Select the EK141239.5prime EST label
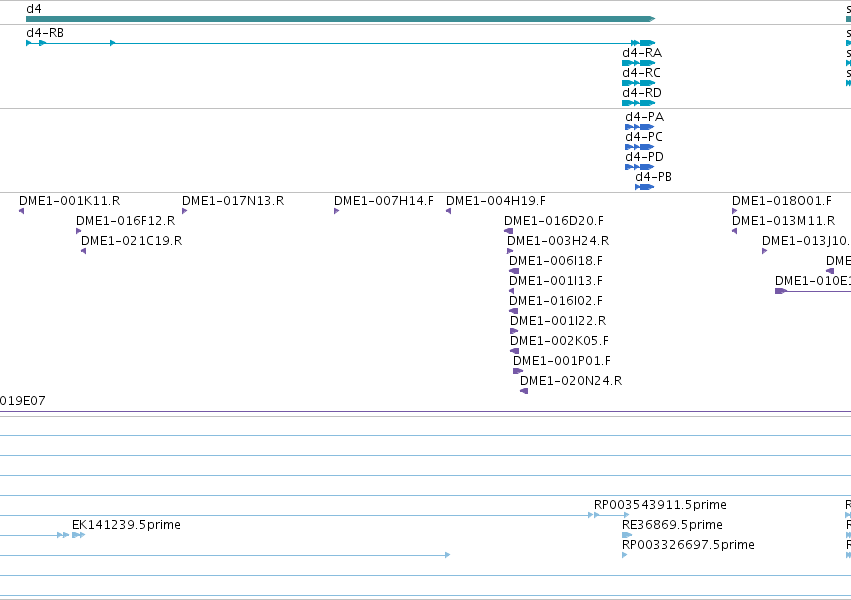The height and width of the screenshot is (600, 851). click(126, 525)
